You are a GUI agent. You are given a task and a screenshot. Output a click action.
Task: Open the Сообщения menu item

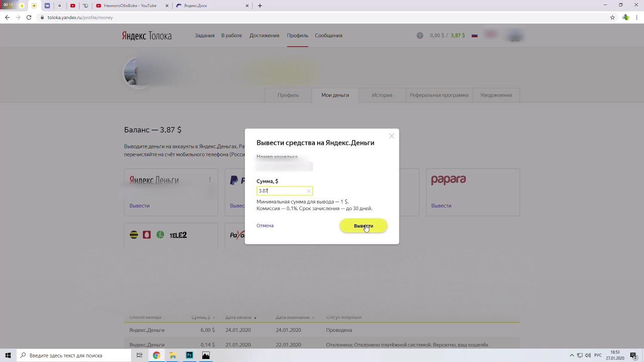[329, 35]
